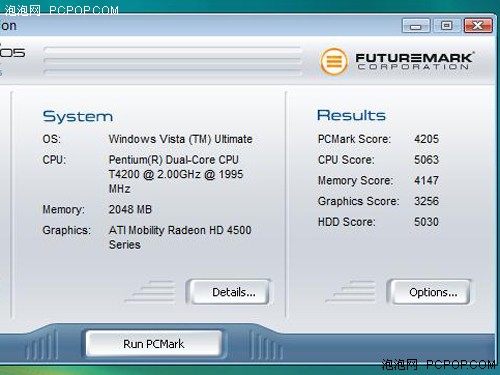Open the Options dialog

point(430,292)
